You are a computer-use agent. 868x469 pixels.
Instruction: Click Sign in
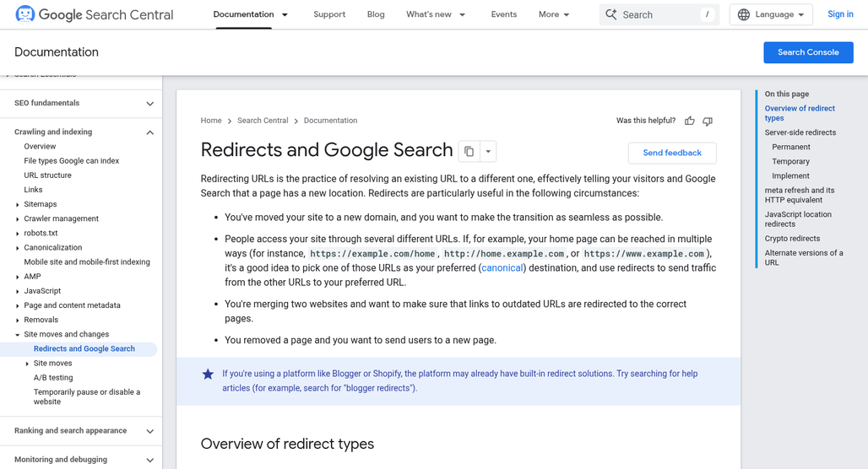click(840, 14)
